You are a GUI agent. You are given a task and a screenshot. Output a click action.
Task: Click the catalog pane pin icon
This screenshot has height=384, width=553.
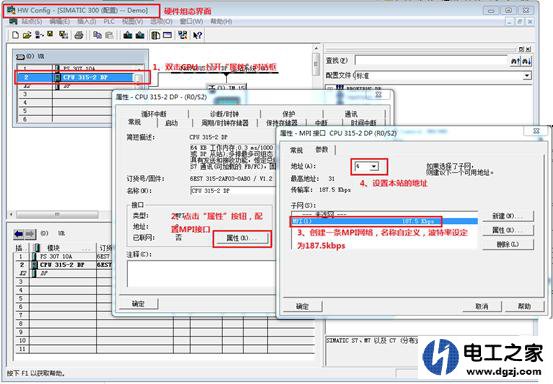tap(521, 49)
